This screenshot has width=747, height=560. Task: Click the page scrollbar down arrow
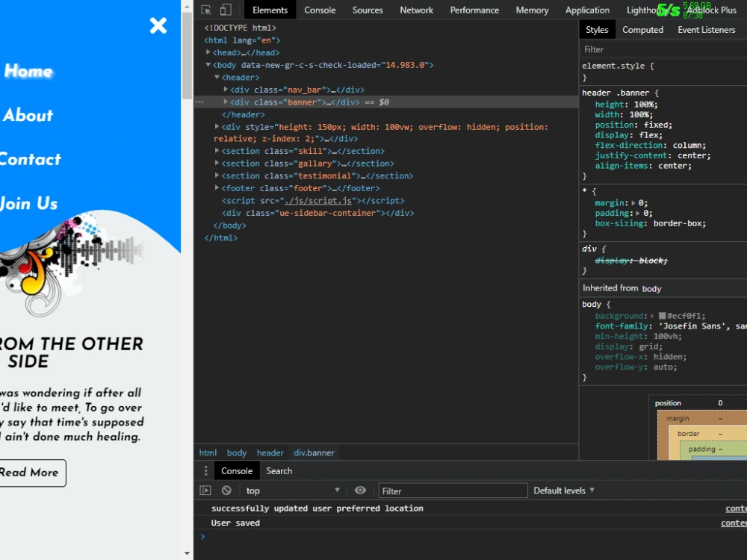click(x=187, y=553)
